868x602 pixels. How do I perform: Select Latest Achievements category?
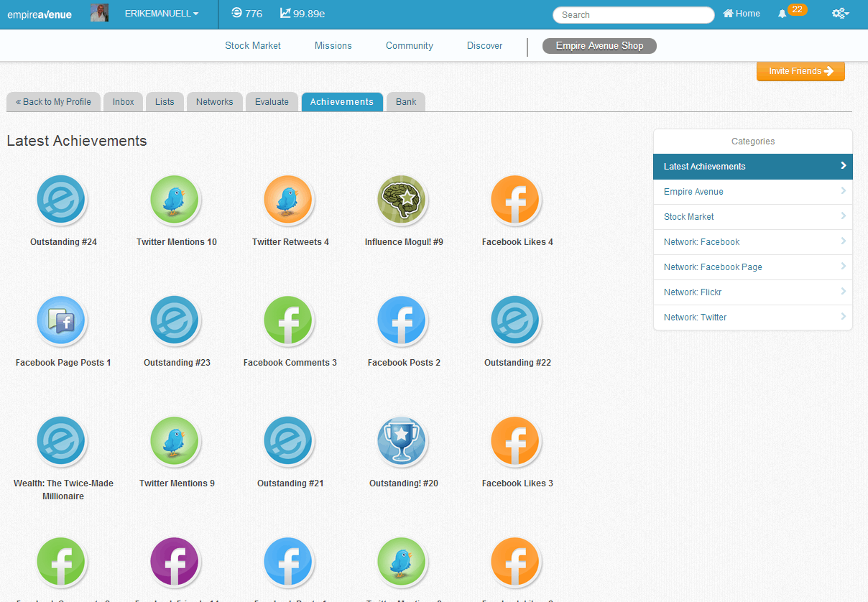[x=753, y=167]
